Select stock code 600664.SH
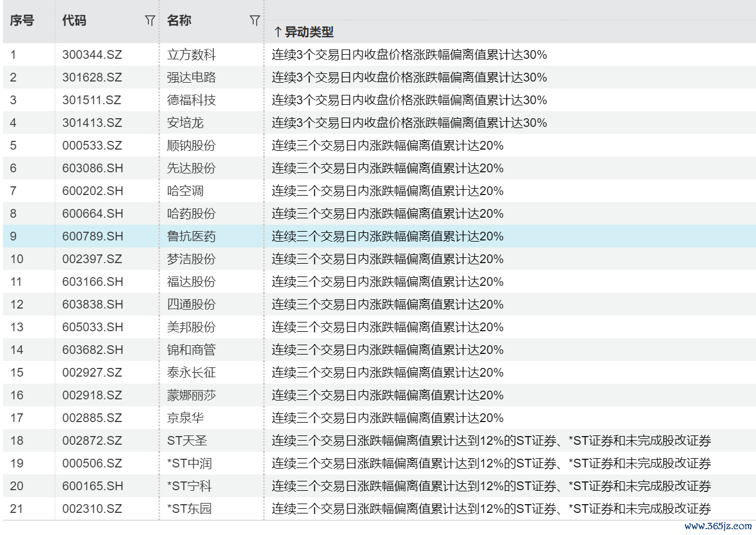 [93, 214]
